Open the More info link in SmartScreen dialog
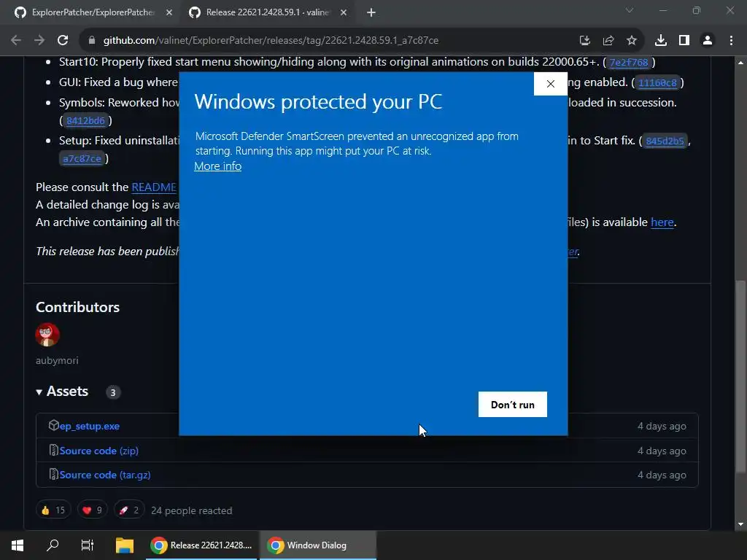Screen dimensions: 747x560 pyautogui.click(x=217, y=166)
